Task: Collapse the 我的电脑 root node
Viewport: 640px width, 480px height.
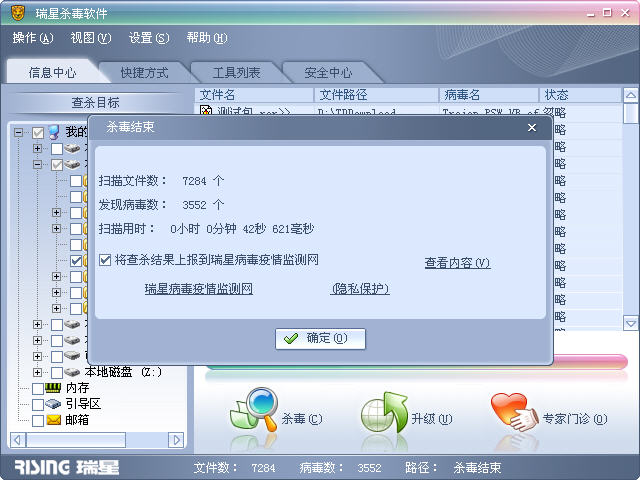Action: coord(18,132)
